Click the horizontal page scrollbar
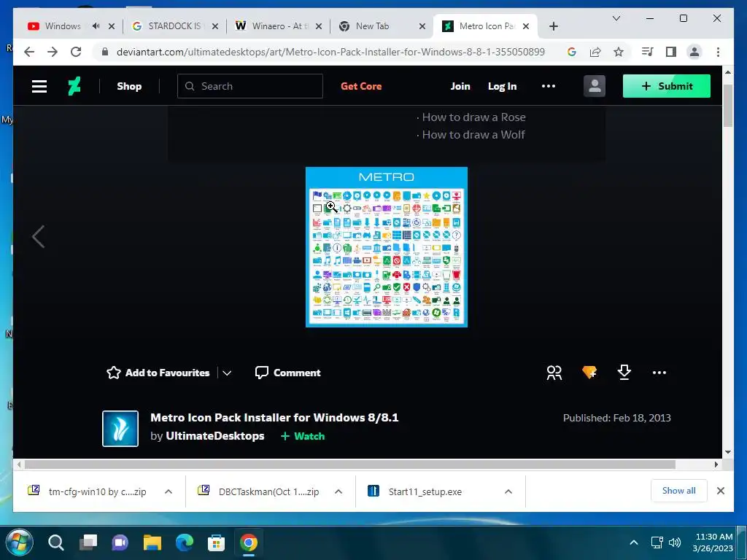The image size is (747, 560). click(x=350, y=464)
